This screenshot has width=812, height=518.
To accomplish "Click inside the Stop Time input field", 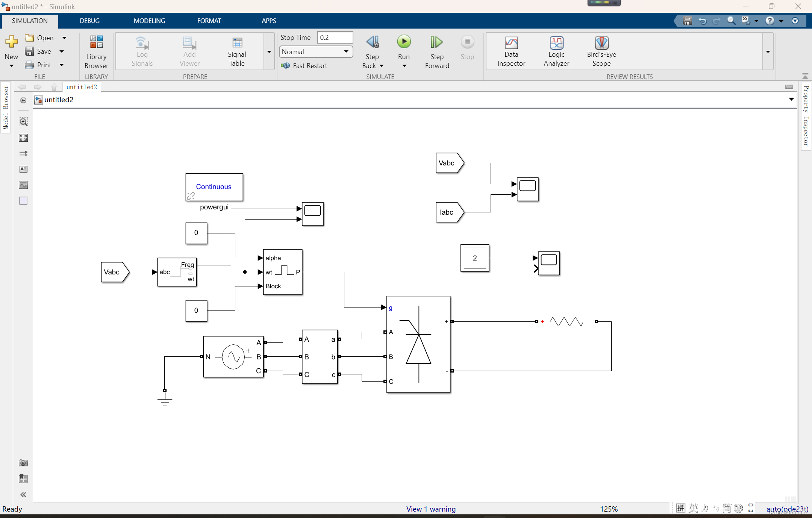I will coord(335,37).
